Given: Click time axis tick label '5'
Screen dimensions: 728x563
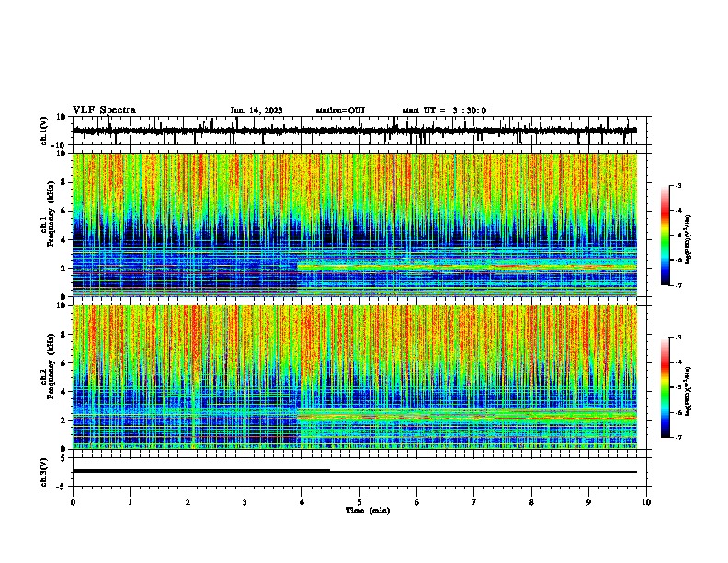Looking at the screenshot, I should 359,501.
